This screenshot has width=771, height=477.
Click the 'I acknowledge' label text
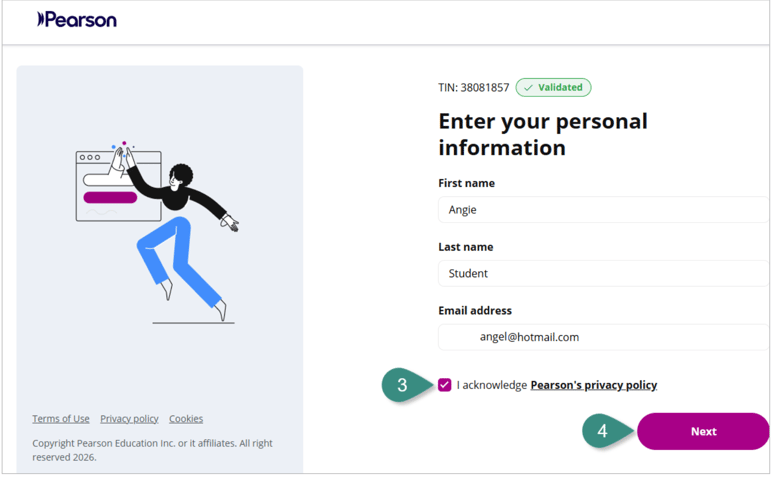point(492,385)
